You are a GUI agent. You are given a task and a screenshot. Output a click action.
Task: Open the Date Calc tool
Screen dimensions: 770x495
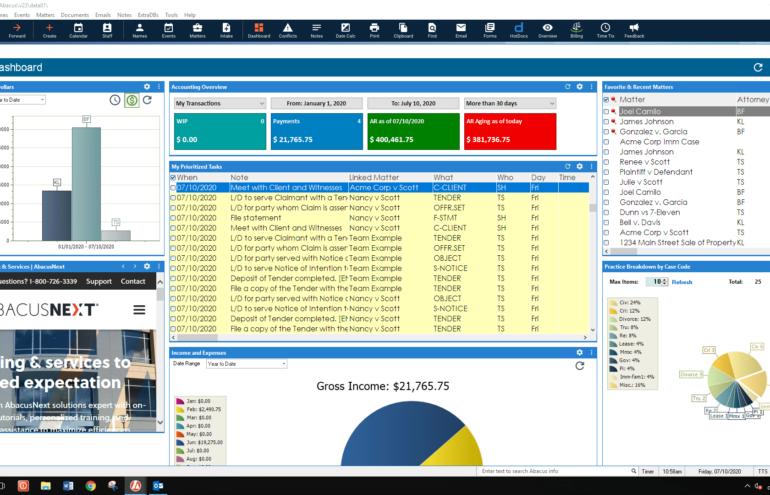click(x=345, y=30)
